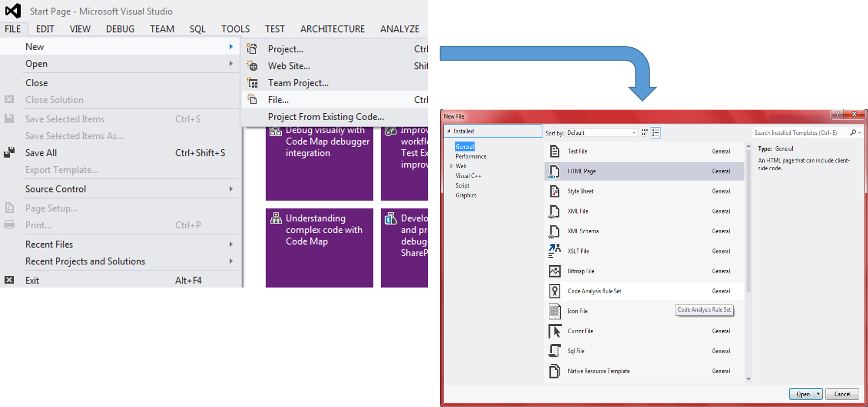Image resolution: width=868 pixels, height=407 pixels.
Task: Open the SQL menu
Action: (198, 29)
